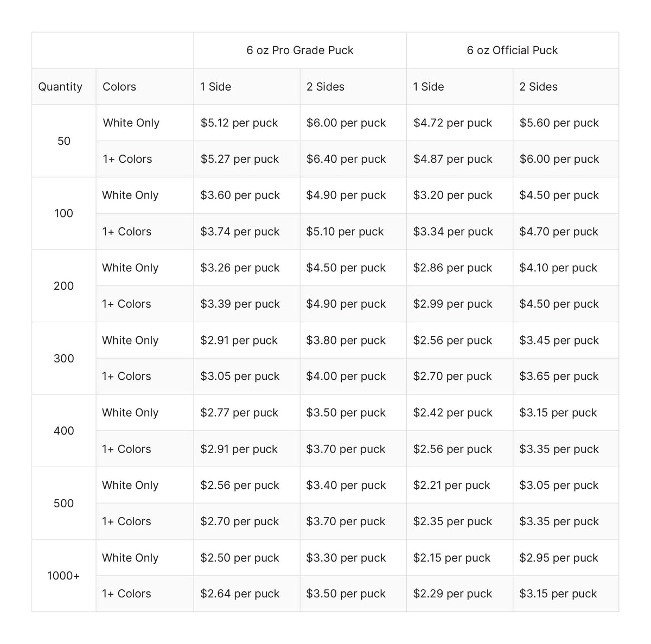Viewport: 651px width, 644px height.
Task: Click the $4.72 per puck price
Action: click(452, 123)
